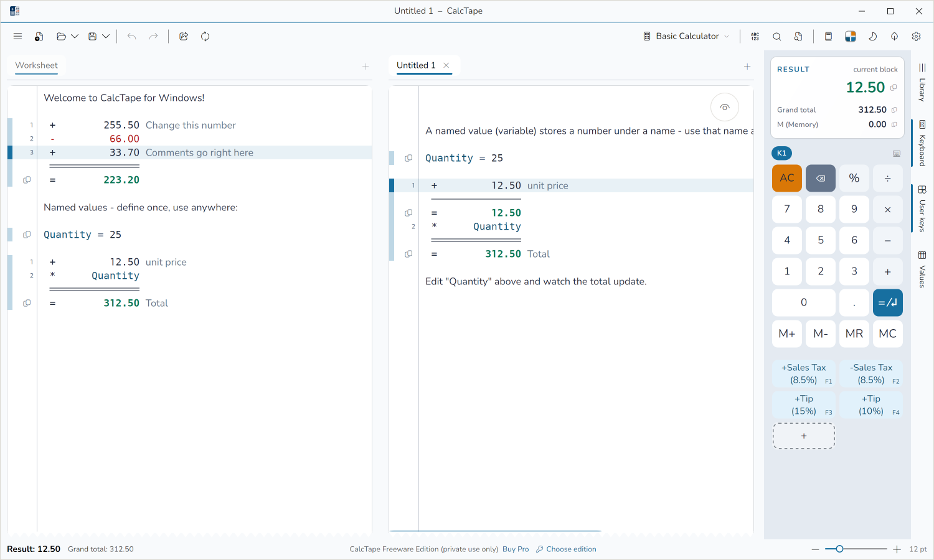
Task: Toggle the eye visibility button
Action: (725, 108)
